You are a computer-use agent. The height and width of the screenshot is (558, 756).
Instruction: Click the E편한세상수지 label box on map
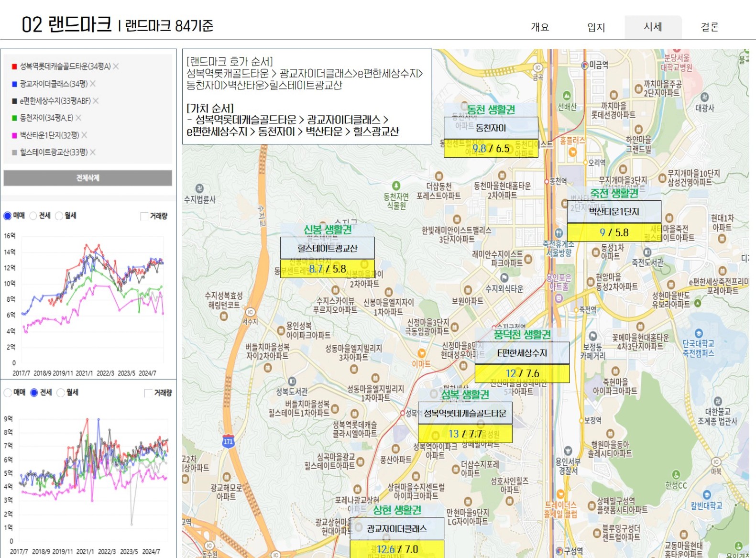(x=522, y=353)
